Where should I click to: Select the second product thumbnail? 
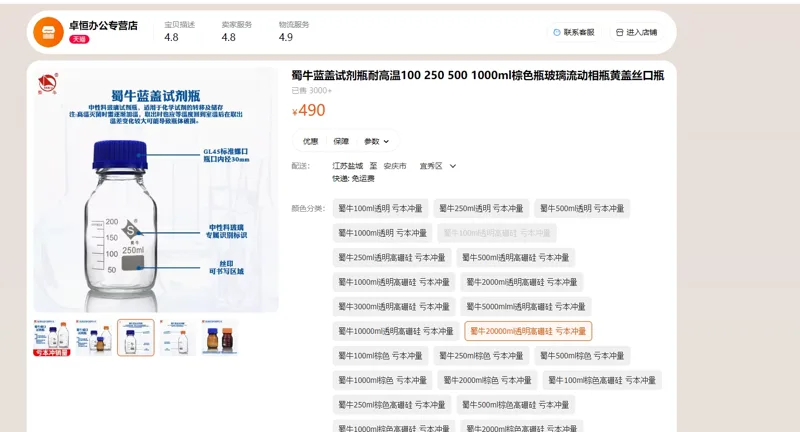click(x=94, y=338)
